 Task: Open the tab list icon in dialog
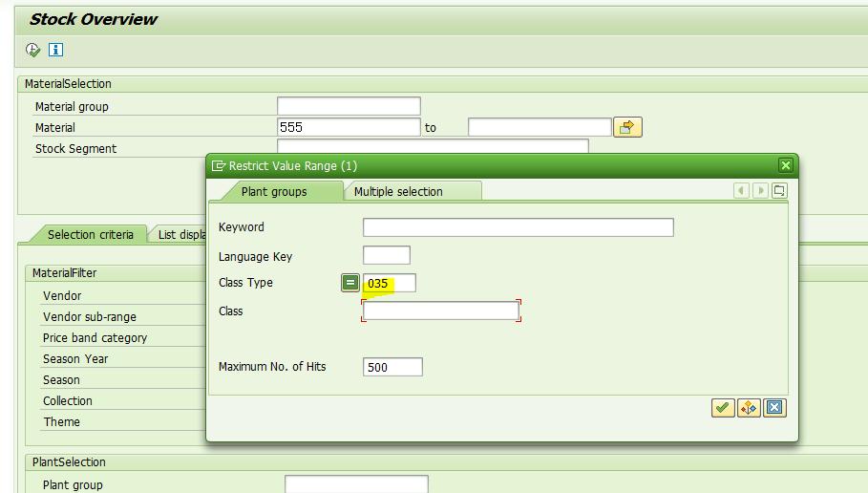coord(779,190)
